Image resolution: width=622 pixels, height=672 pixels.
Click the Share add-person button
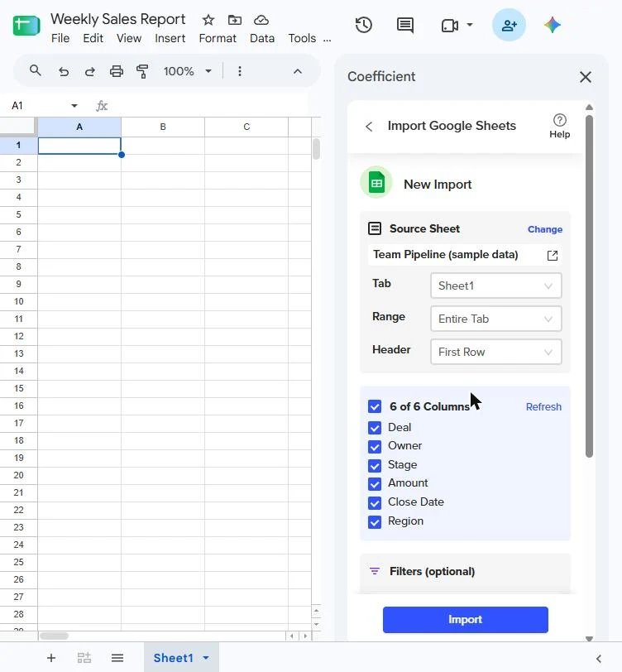click(x=509, y=25)
